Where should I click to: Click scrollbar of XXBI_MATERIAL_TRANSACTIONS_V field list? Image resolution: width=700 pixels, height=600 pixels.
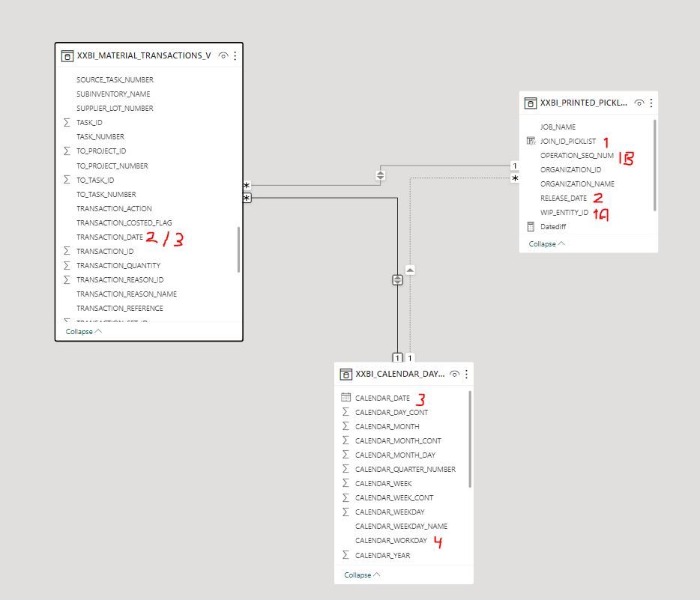point(239,250)
